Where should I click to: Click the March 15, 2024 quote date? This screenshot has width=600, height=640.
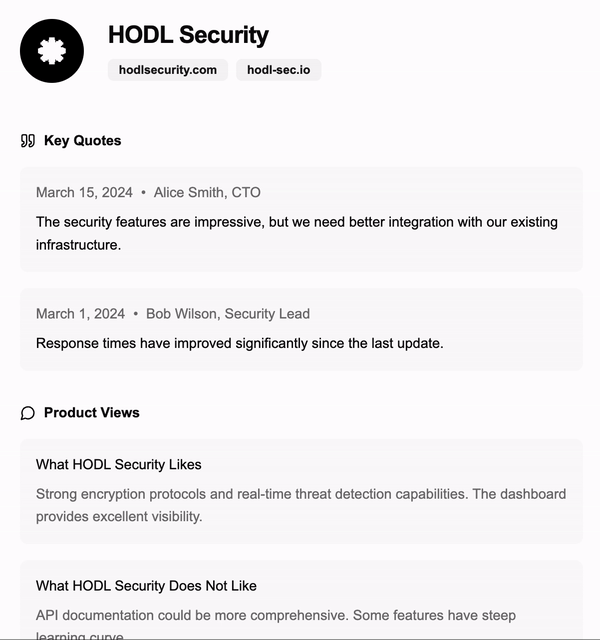(84, 192)
